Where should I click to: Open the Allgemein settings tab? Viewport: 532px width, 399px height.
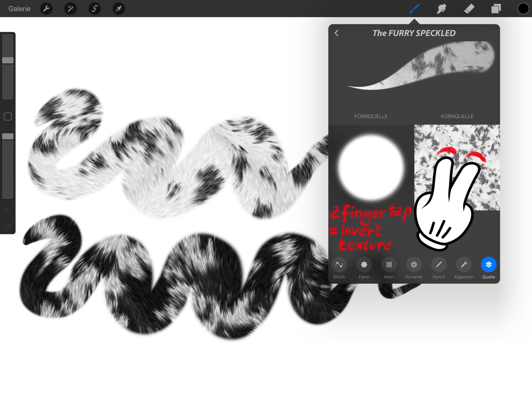[x=464, y=265]
